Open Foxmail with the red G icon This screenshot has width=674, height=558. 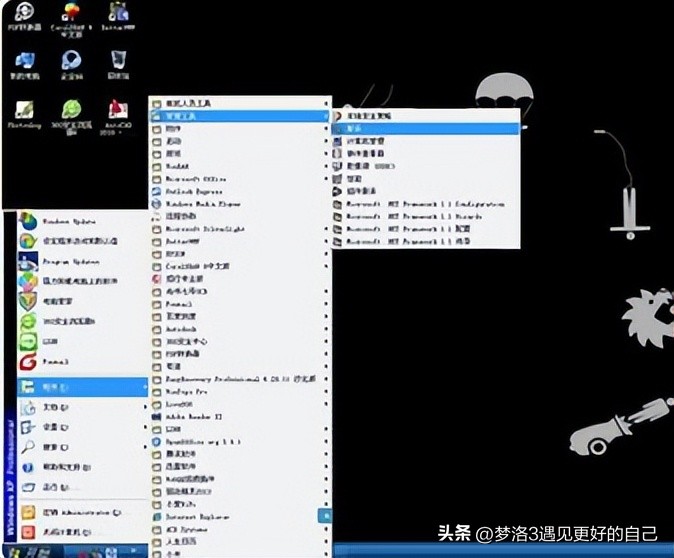pos(82,362)
